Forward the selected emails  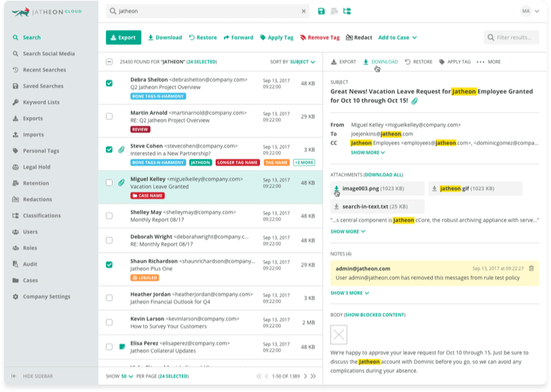[x=238, y=37]
